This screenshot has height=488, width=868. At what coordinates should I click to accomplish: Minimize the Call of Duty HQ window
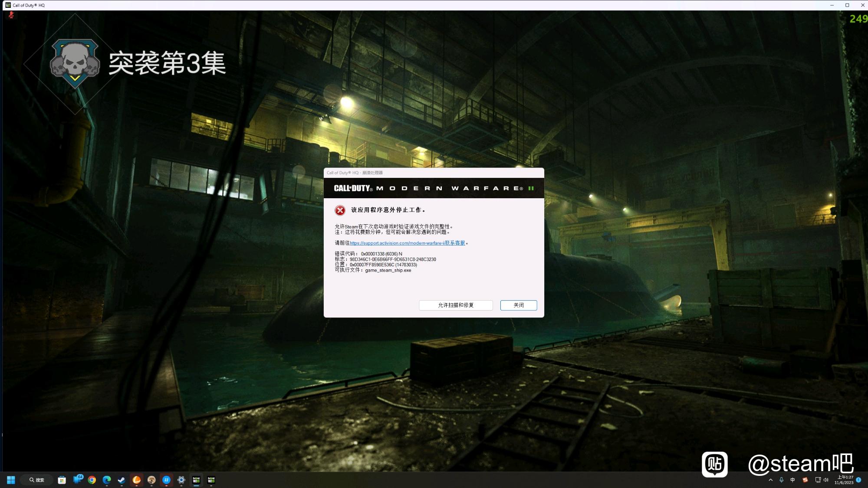(x=832, y=5)
